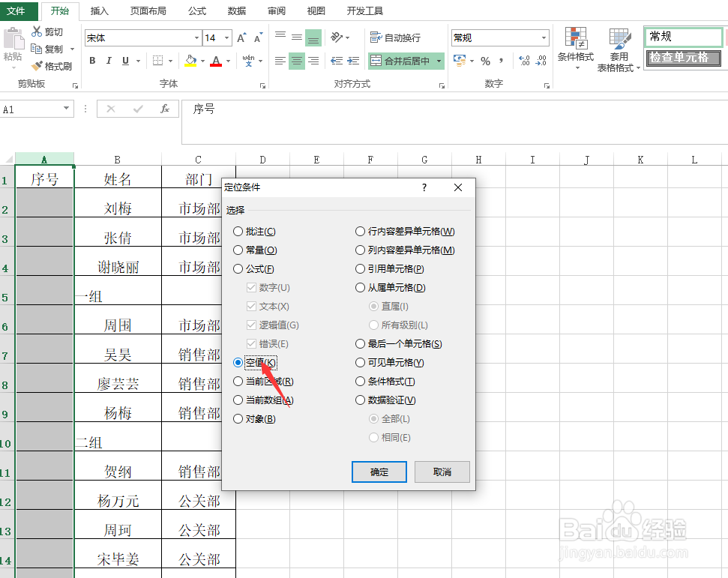Expand the underline style dropdown arrow
Screen dimensions: 728x578
[138, 61]
